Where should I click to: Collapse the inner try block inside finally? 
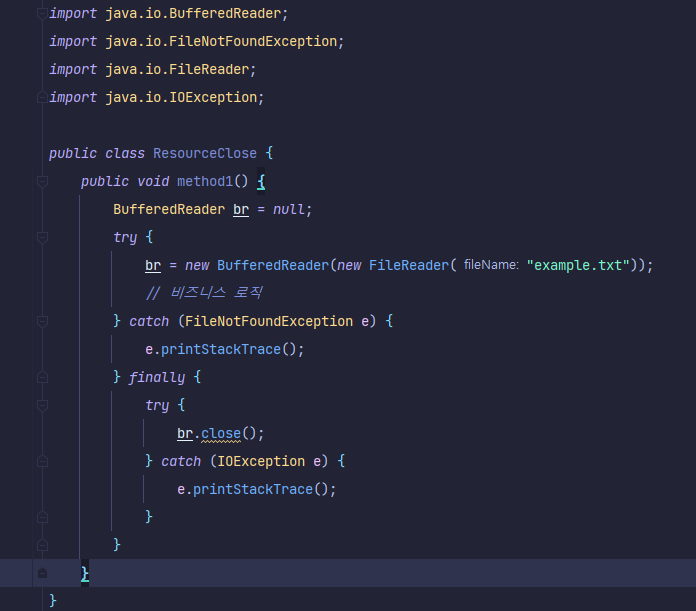click(x=42, y=405)
